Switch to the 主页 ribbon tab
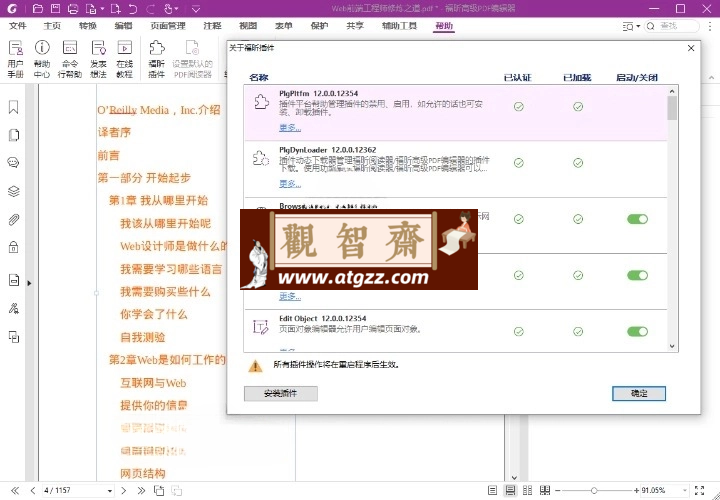 tap(52, 26)
